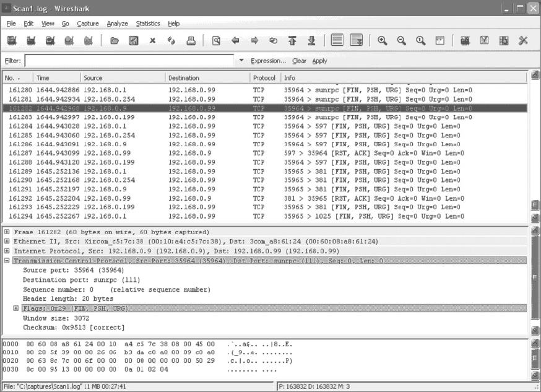The image size is (541, 392).
Task: Sort by the Time column header
Action: pos(56,78)
